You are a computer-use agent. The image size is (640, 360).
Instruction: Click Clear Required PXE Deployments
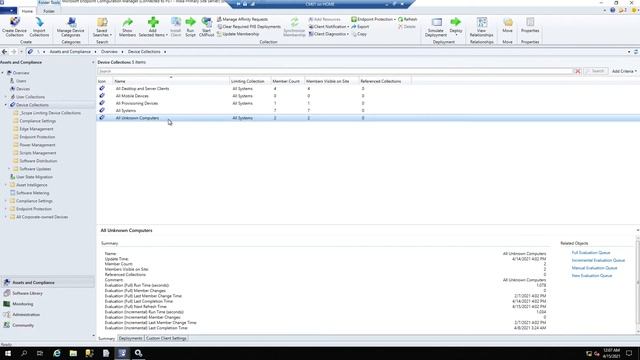pyautogui.click(x=249, y=27)
